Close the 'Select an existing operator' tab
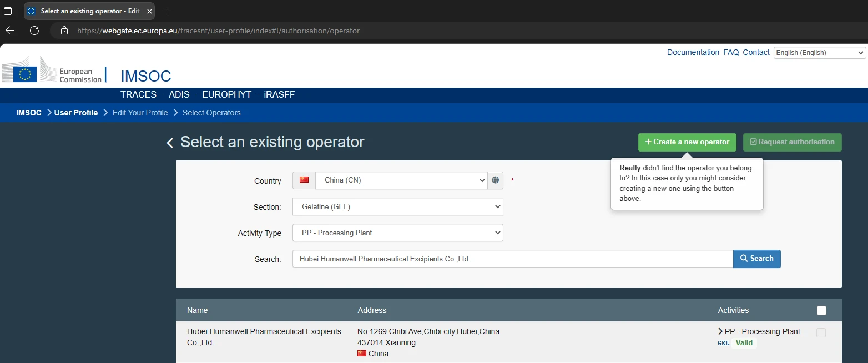Screen dimensions: 868x363 click(149, 11)
